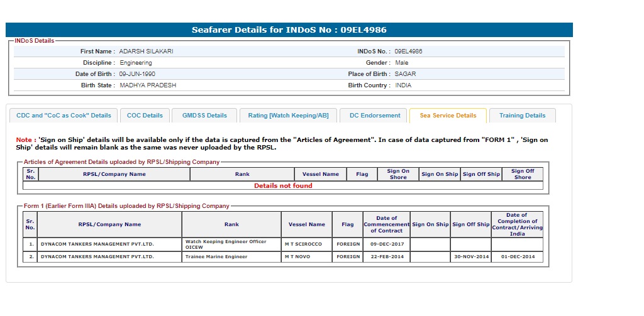Open the CDC and "CoC as Cook" Details tab

point(64,116)
